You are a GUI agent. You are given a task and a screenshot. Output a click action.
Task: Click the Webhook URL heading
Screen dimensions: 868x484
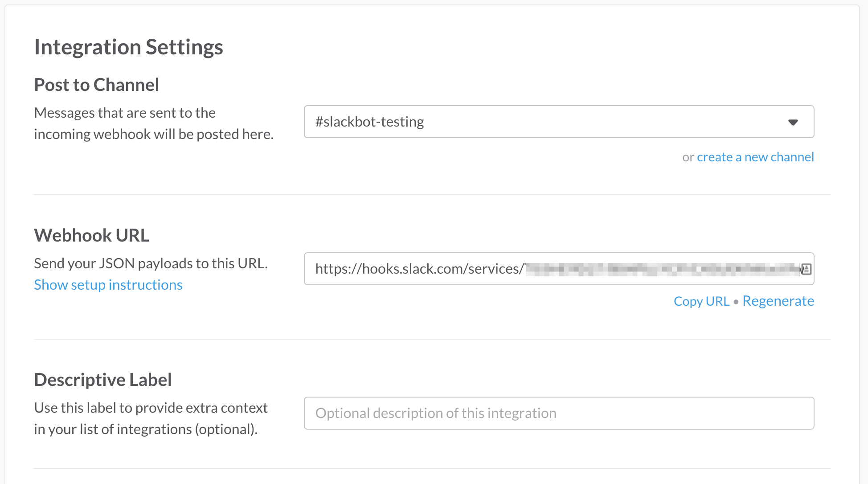coord(92,235)
